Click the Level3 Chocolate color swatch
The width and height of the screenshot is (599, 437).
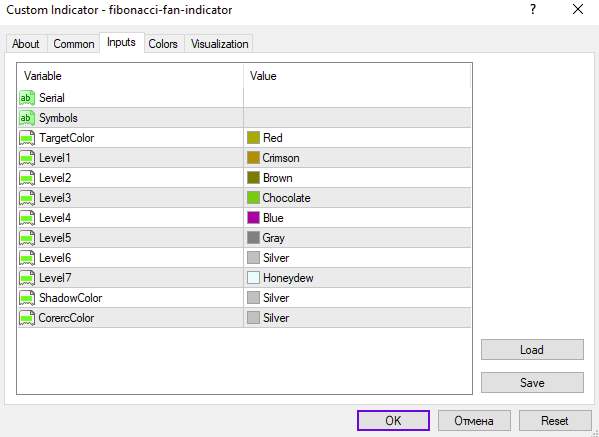(x=253, y=198)
